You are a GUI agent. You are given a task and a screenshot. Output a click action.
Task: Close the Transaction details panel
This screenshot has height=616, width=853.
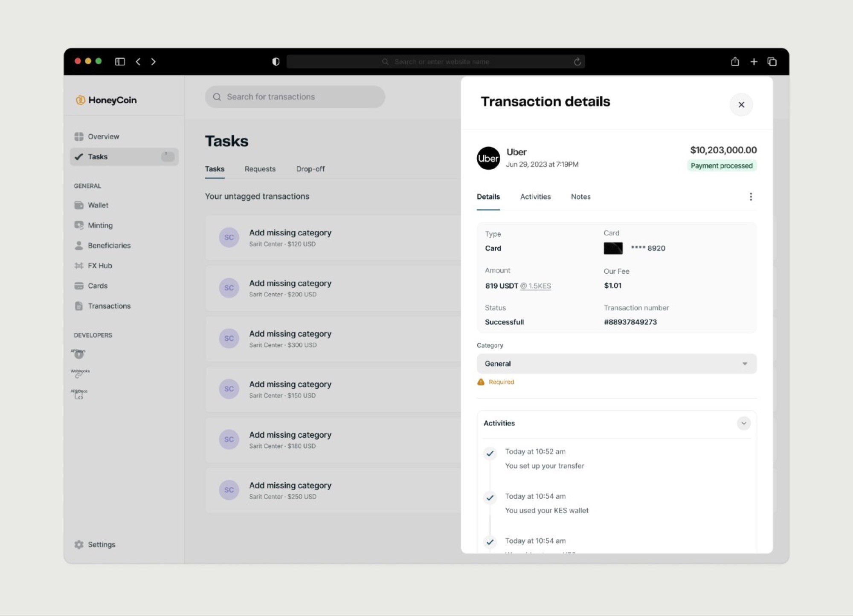coord(741,104)
